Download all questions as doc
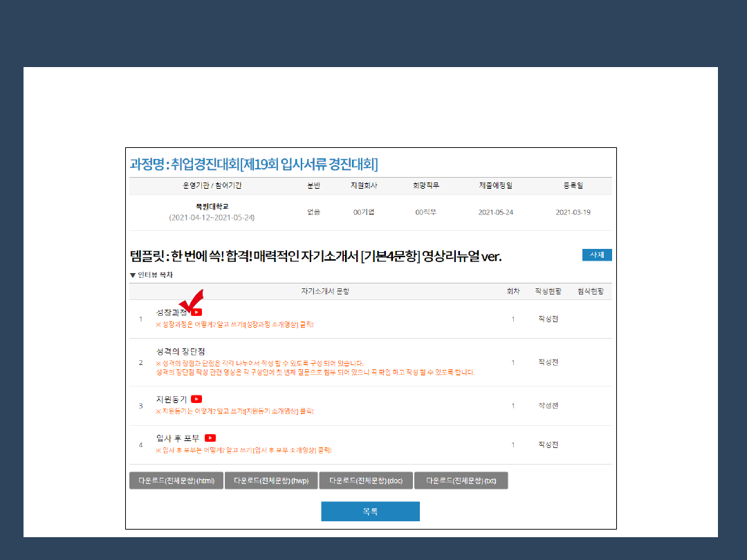 tap(366, 480)
